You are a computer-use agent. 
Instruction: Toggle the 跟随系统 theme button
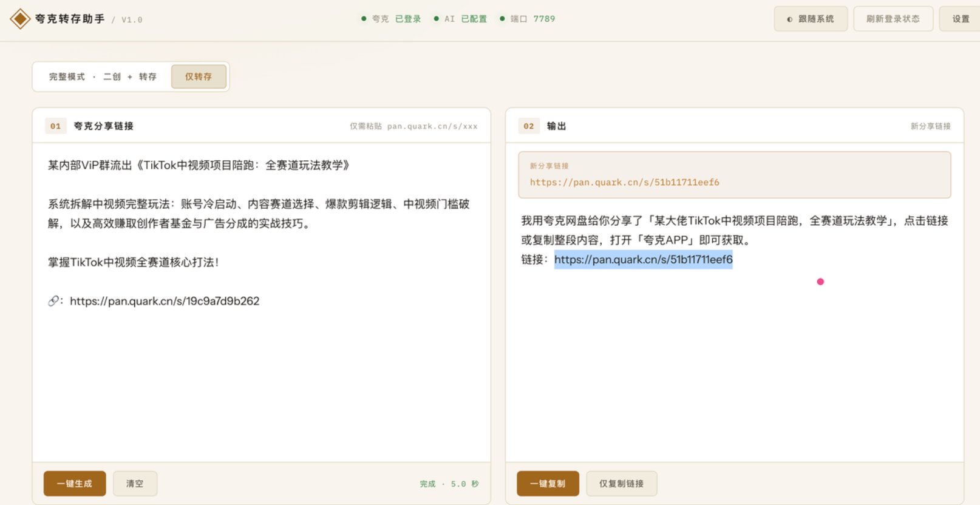tap(811, 19)
